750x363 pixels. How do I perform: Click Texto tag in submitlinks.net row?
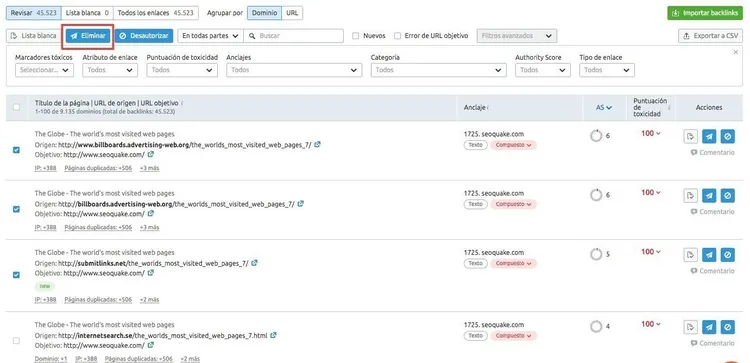pyautogui.click(x=475, y=263)
